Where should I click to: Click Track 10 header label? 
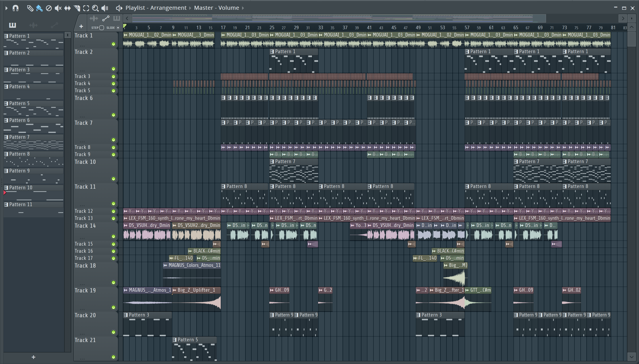pos(85,162)
